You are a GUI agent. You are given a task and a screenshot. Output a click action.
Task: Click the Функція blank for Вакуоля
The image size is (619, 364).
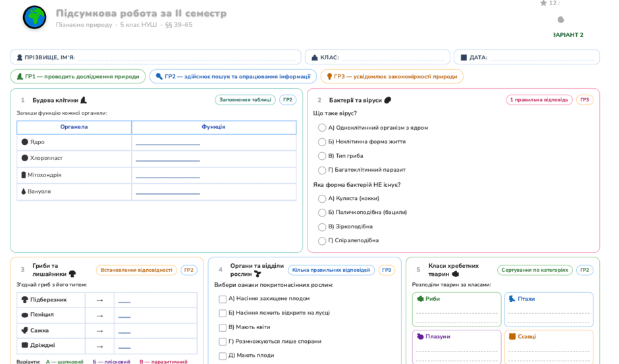click(168, 194)
